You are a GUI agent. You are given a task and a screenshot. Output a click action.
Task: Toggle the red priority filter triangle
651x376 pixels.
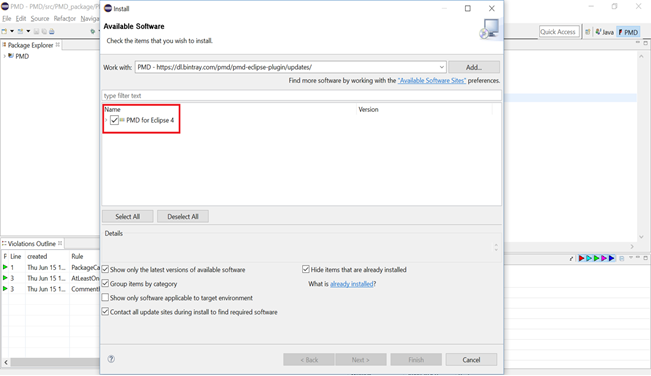coord(582,258)
